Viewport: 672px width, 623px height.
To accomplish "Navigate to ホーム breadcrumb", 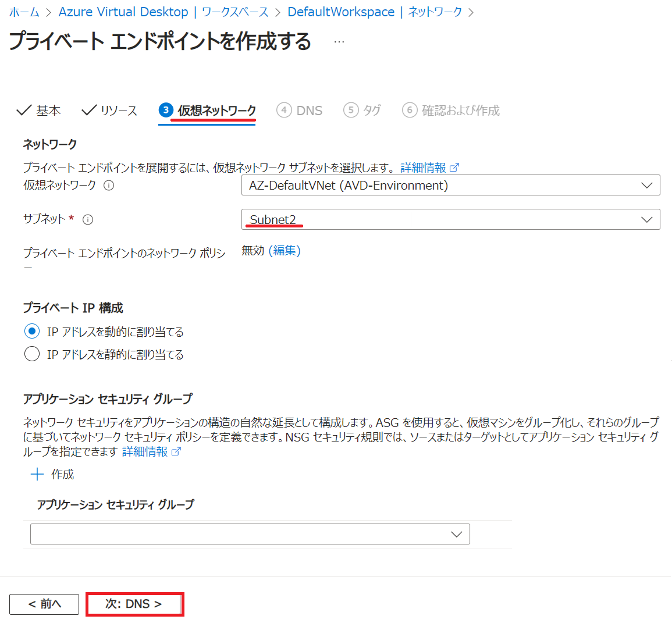I will (24, 12).
